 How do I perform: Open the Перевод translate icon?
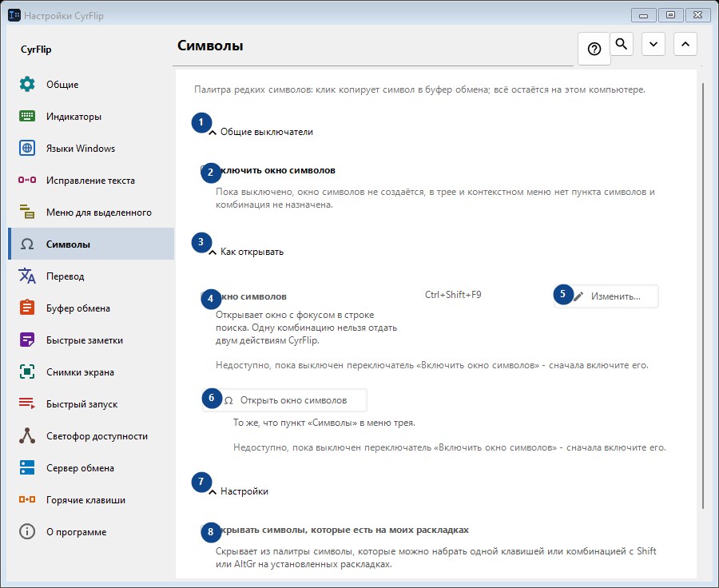(27, 276)
